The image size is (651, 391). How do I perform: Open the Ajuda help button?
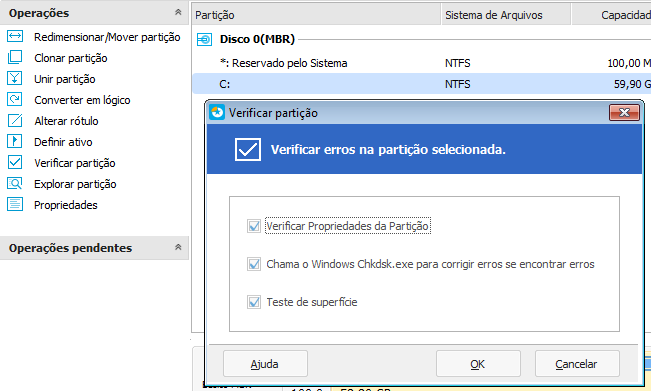(265, 364)
